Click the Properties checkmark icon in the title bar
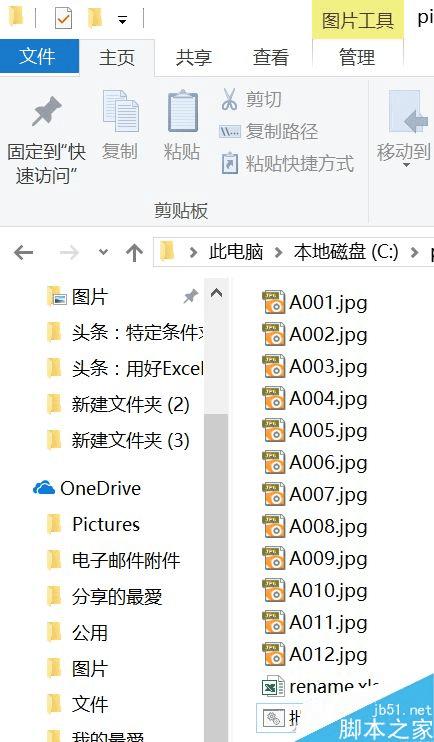This screenshot has width=434, height=742. pyautogui.click(x=63, y=18)
